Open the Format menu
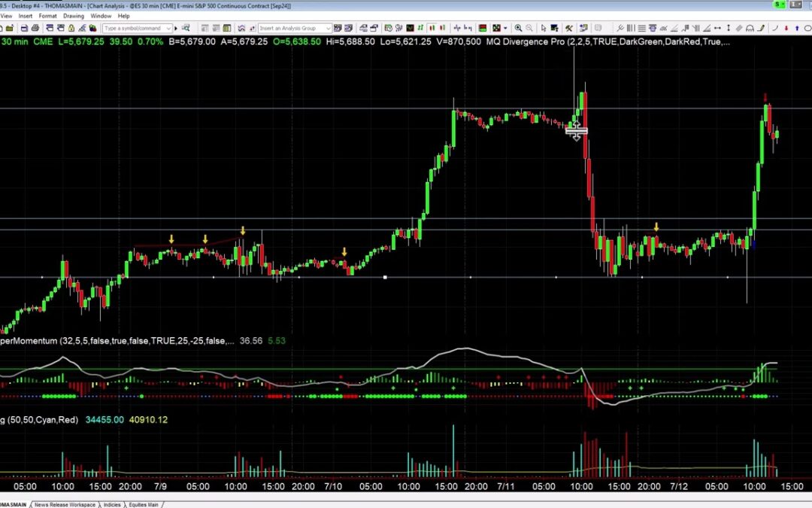812x508 pixels. 47,15
